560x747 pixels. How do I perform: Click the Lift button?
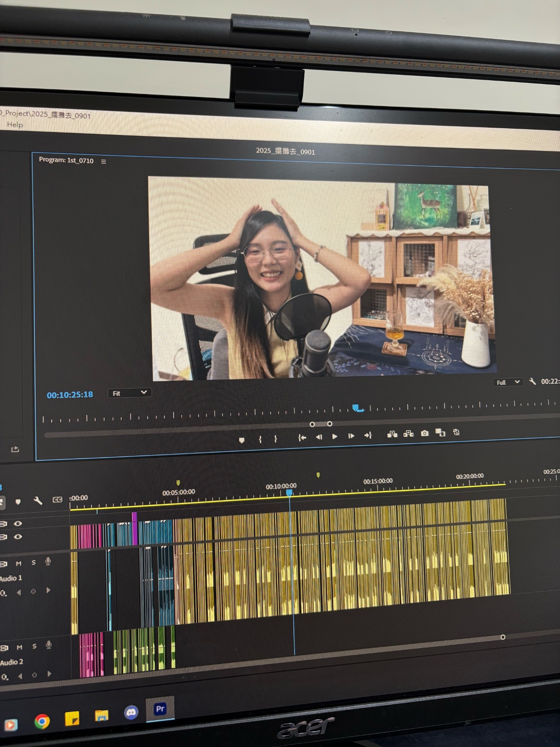392,434
